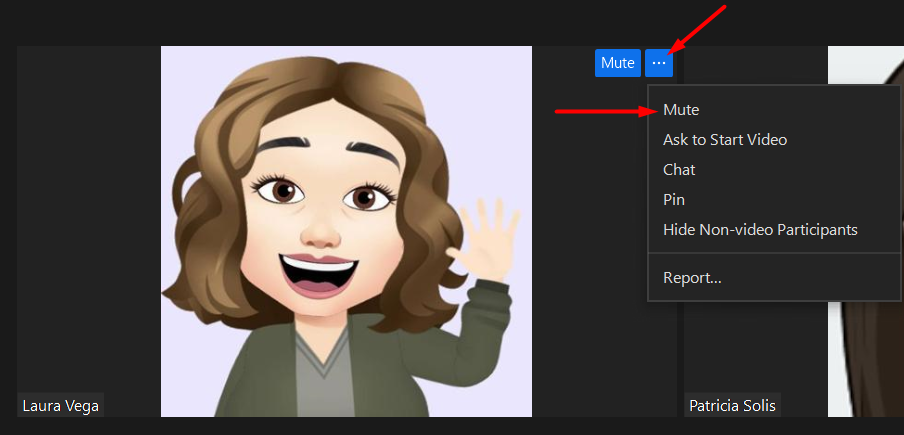Select Report... menu entry
The image size is (904, 435).
(x=774, y=278)
